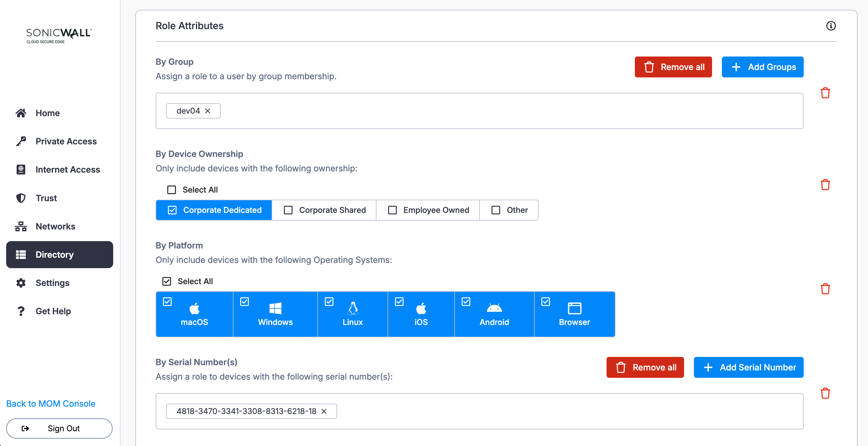Toggle the Linux platform tile
Viewport: 868px width, 446px height.
tap(352, 314)
